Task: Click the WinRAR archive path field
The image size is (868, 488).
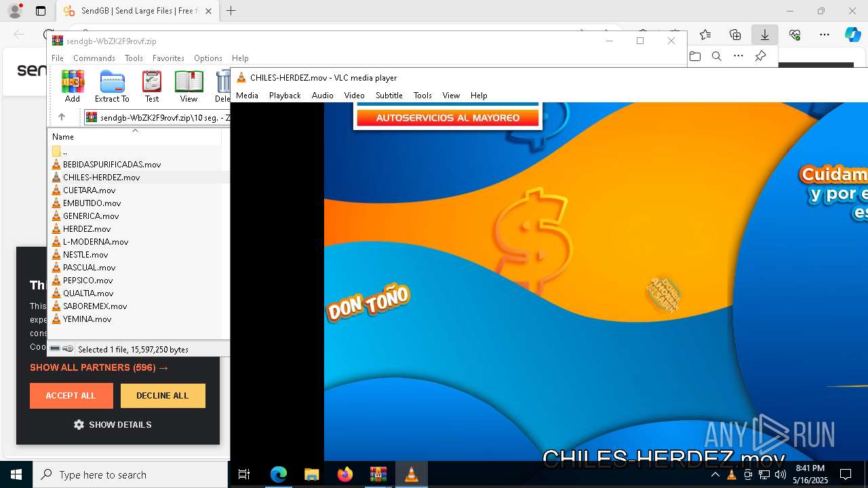Action: coord(157,117)
